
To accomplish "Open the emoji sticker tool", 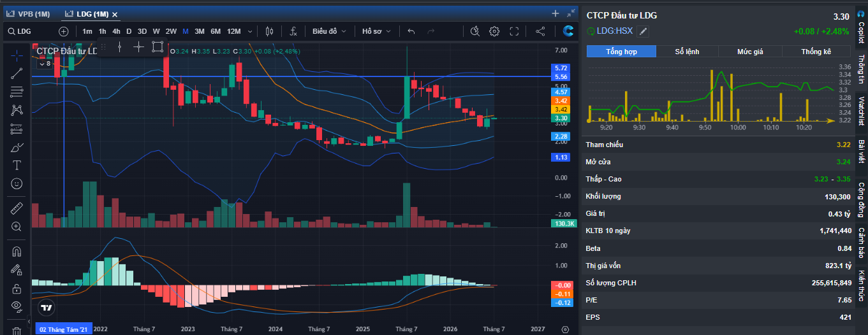I will (17, 183).
